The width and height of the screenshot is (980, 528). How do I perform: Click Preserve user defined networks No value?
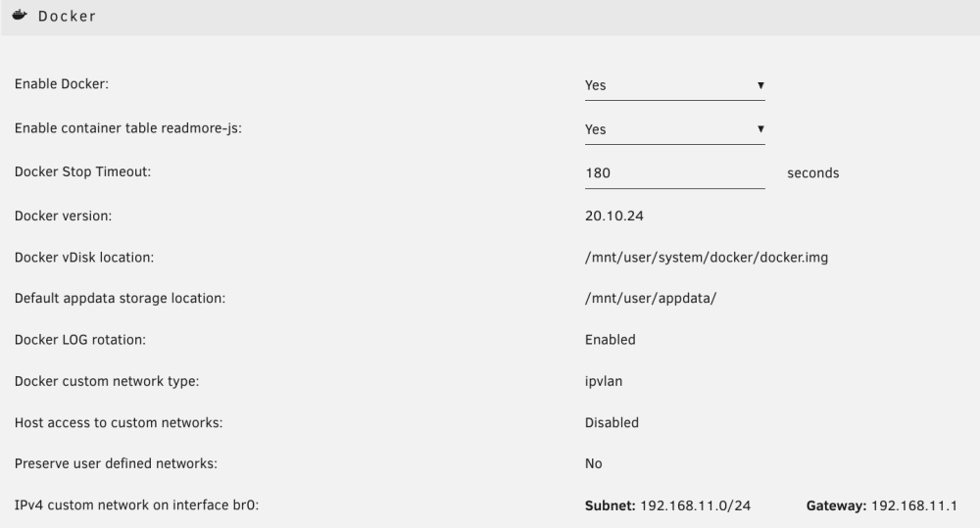593,463
